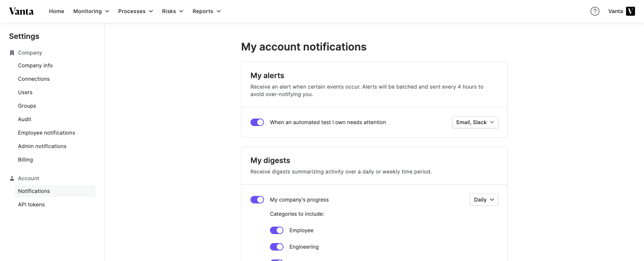Click the black Vanta V avatar icon

pyautogui.click(x=631, y=11)
